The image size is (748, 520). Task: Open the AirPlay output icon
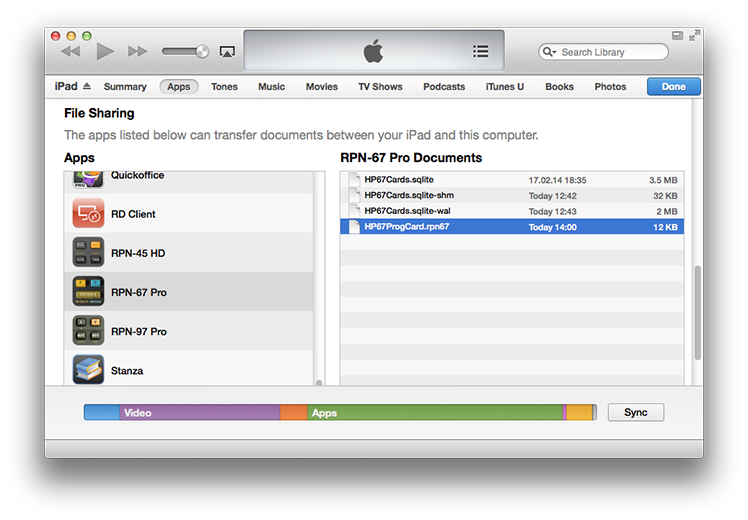pyautogui.click(x=227, y=52)
